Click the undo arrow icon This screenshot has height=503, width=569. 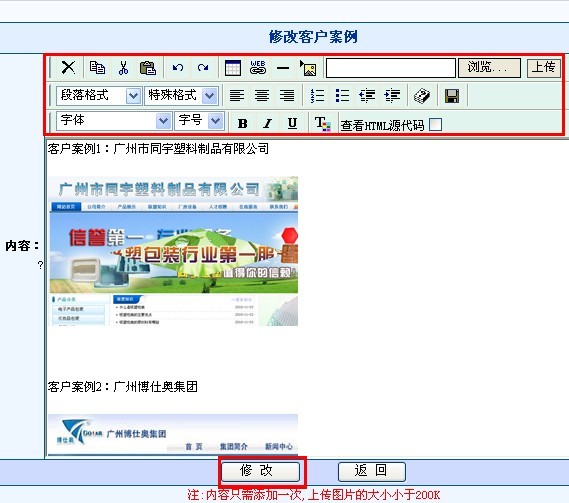178,68
